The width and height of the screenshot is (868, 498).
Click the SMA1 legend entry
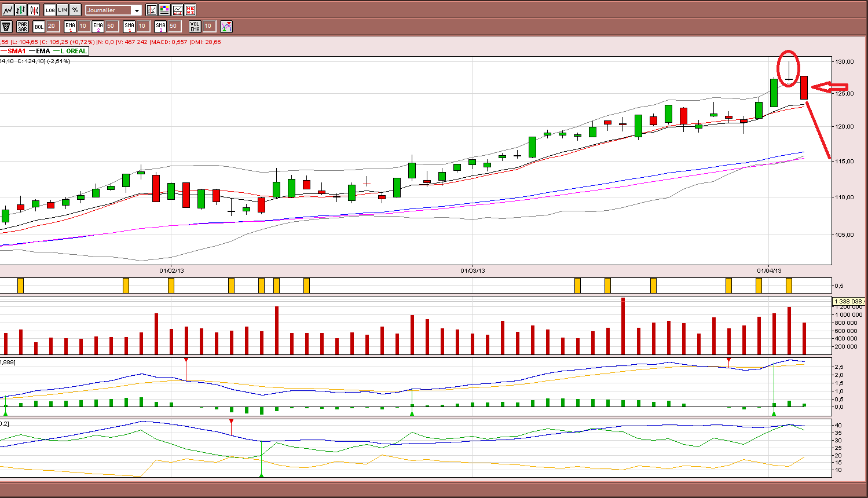click(13, 52)
